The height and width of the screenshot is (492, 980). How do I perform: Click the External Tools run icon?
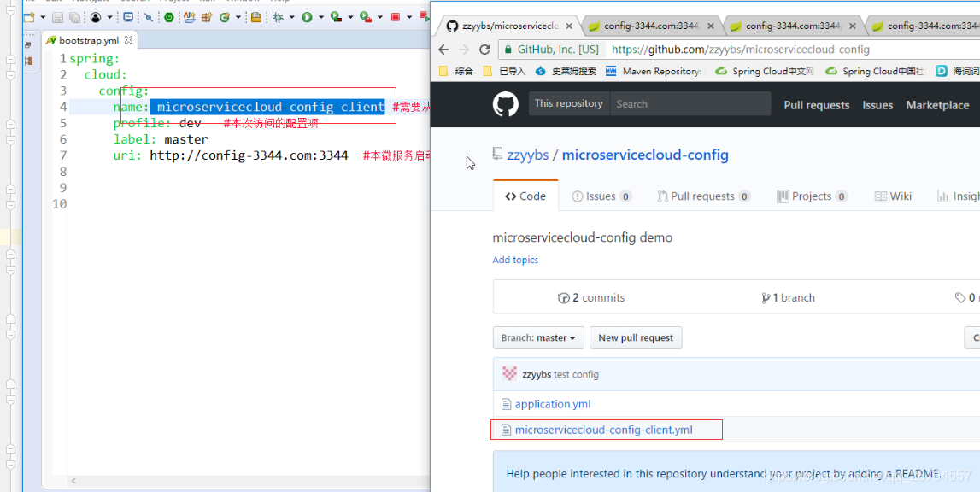point(366,17)
